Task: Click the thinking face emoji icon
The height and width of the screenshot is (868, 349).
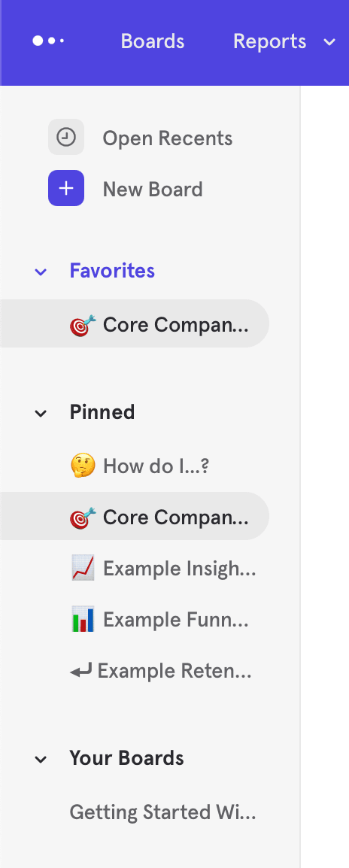Action: pyautogui.click(x=83, y=466)
